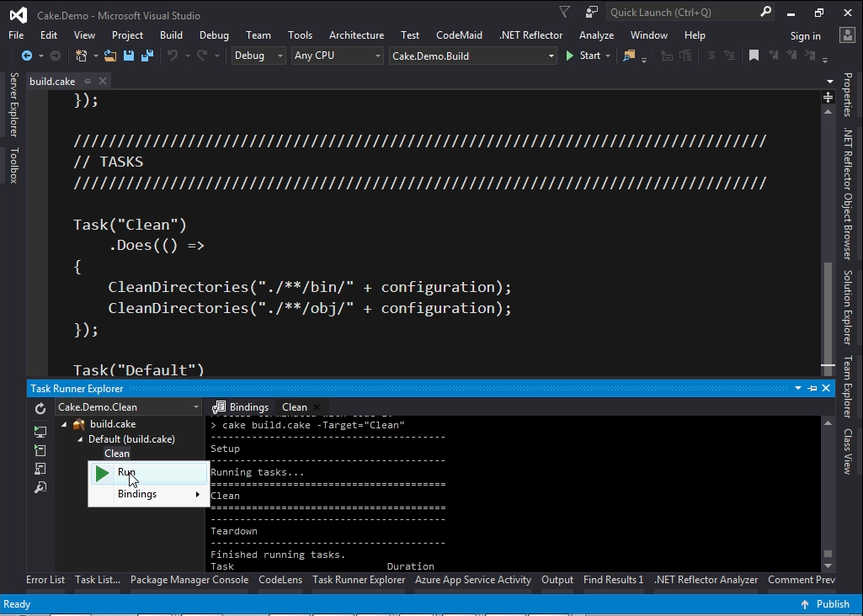Click the bookmark toggle icon in toolbar
This screenshot has height=616, width=863.
click(754, 56)
